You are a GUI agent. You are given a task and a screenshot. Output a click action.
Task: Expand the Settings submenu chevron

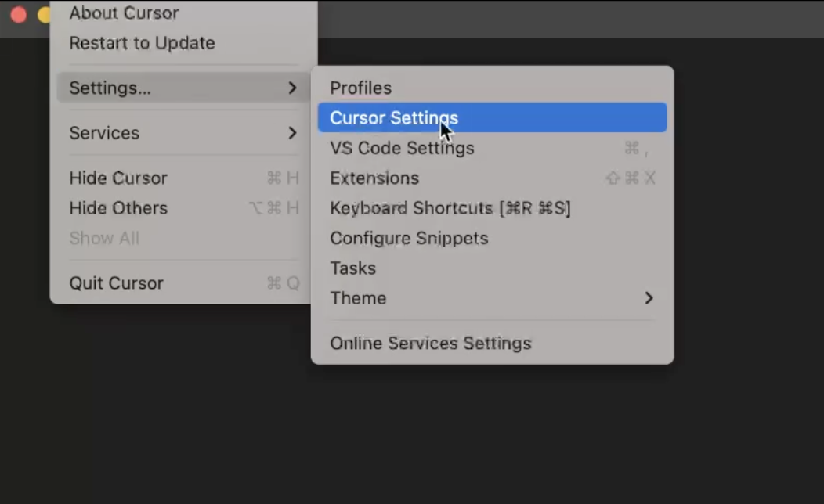coord(292,88)
